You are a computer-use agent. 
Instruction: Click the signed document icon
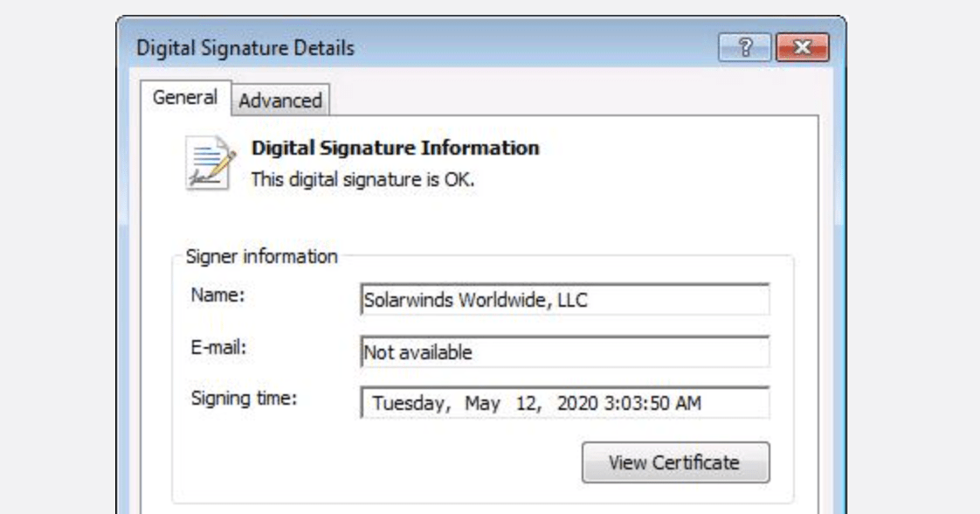[210, 163]
